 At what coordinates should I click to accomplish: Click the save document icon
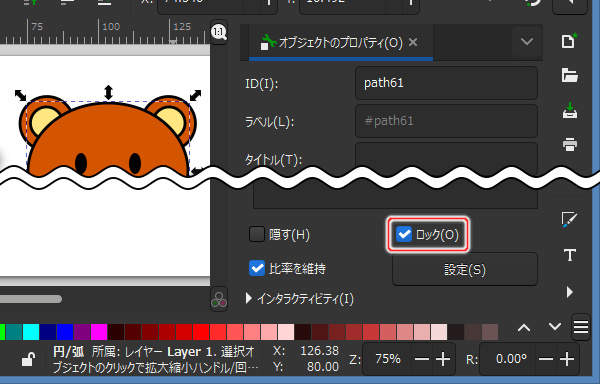[x=570, y=111]
